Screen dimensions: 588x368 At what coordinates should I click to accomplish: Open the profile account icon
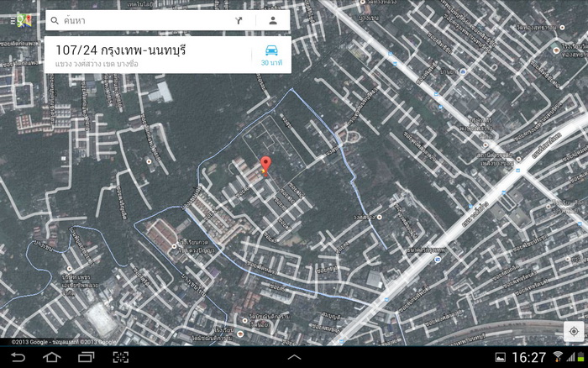point(273,21)
